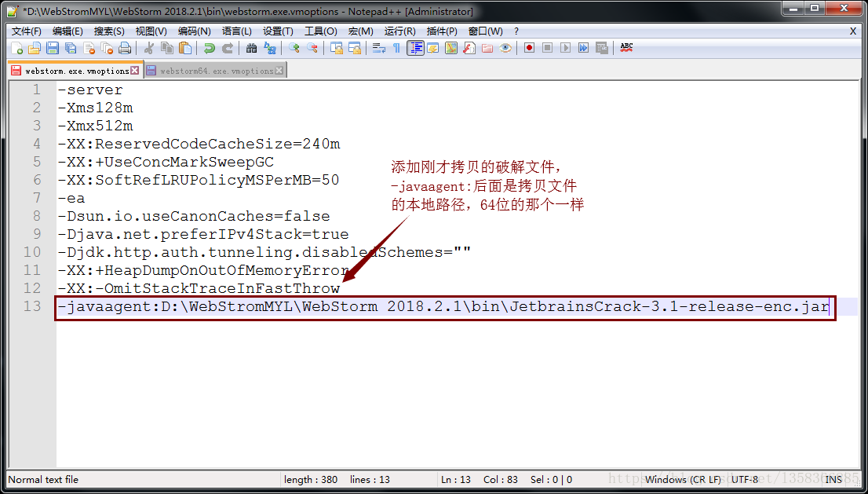The image size is (868, 494).
Task: Open the 文件(F) menu
Action: (x=27, y=31)
